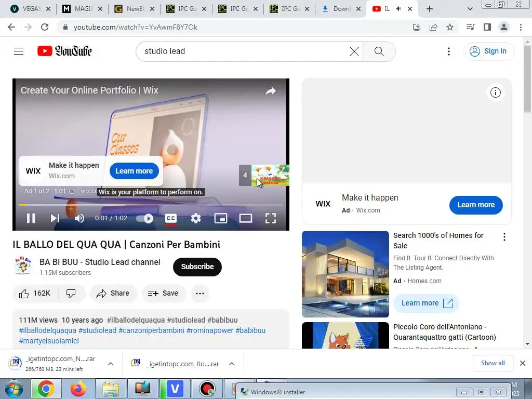Switch to theater mode
Viewport: 532px width, 399px height.
[x=246, y=218]
